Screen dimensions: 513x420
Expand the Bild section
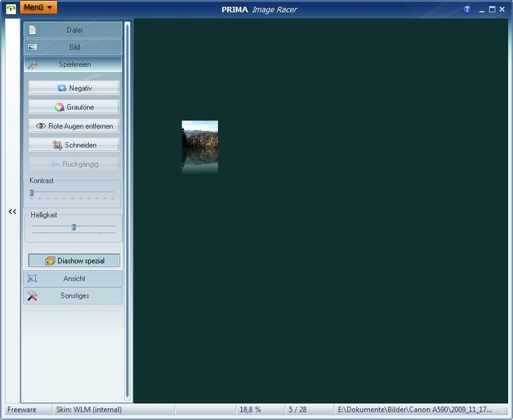tap(73, 47)
